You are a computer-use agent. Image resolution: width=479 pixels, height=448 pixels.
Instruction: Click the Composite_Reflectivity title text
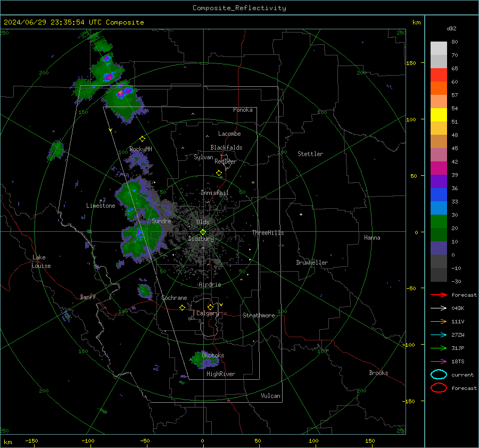[239, 8]
